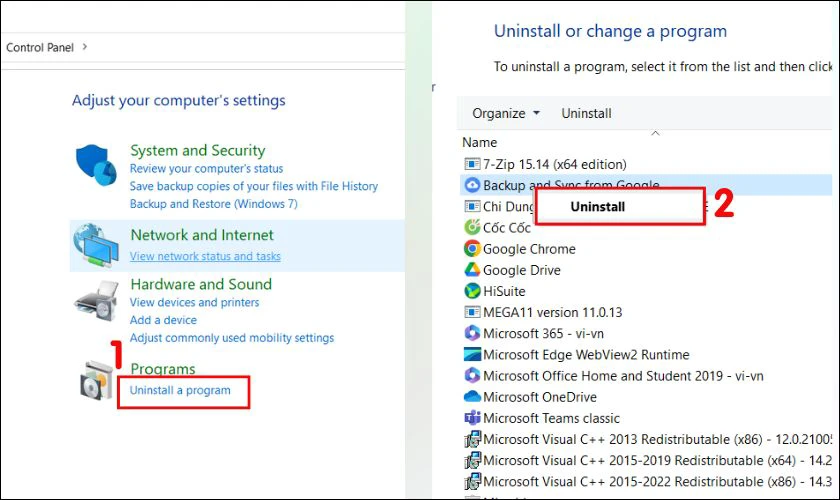Click the Name column header

[x=479, y=143]
